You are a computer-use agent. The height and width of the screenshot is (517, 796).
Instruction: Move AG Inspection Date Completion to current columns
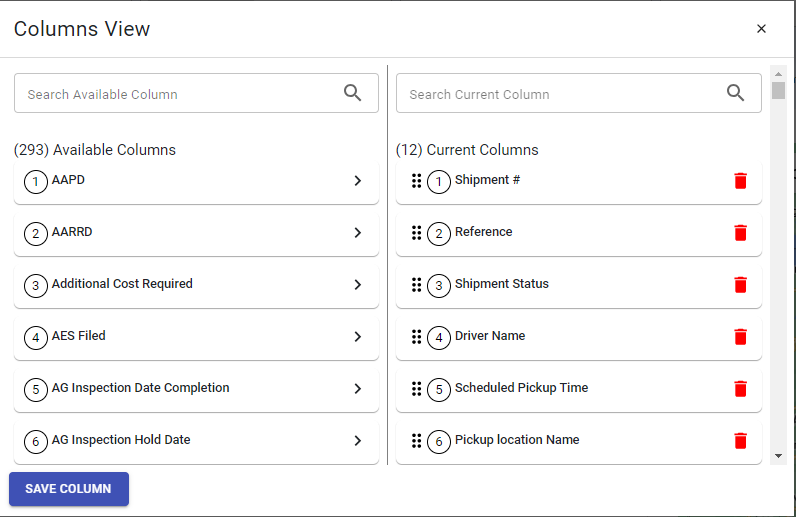(358, 389)
